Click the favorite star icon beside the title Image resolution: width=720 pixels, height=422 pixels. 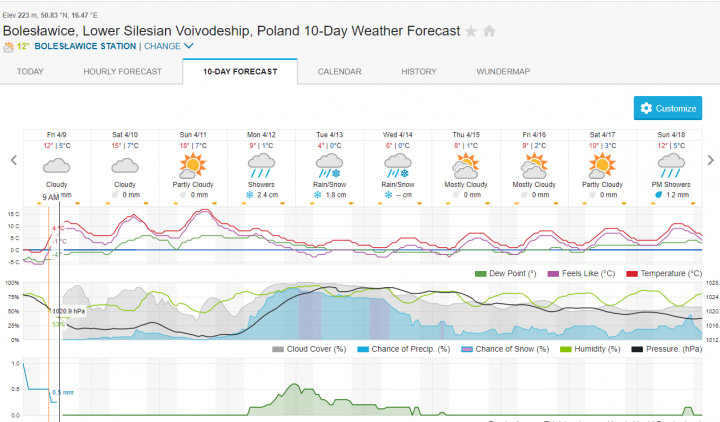pyautogui.click(x=471, y=31)
